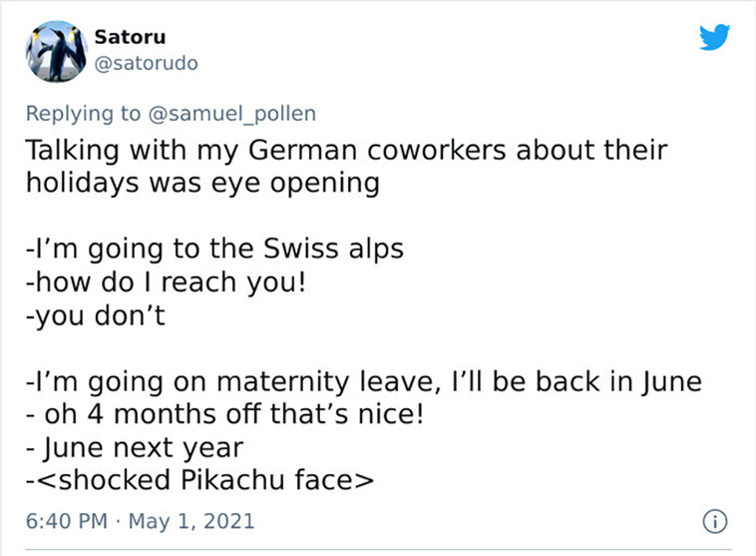Click the Twitter bird logo
Image resolution: width=756 pixels, height=556 pixels.
(714, 37)
